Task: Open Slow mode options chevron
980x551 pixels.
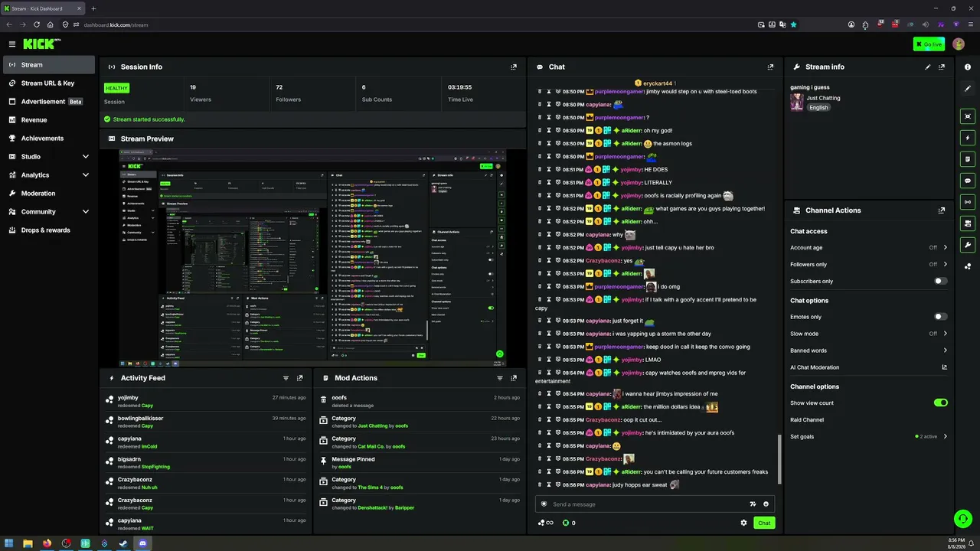Action: [945, 334]
